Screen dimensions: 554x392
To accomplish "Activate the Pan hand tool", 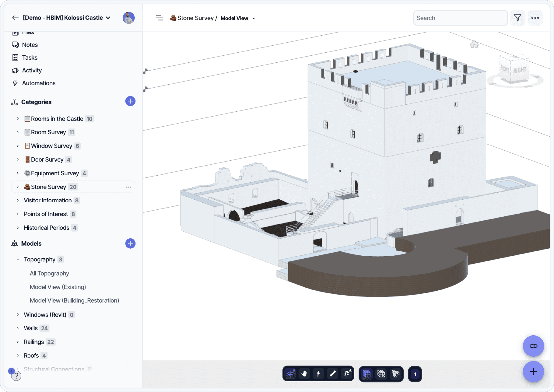I will click(304, 374).
